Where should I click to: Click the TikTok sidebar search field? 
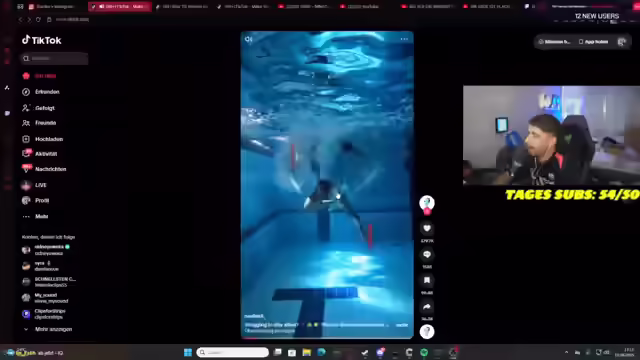pos(54,58)
